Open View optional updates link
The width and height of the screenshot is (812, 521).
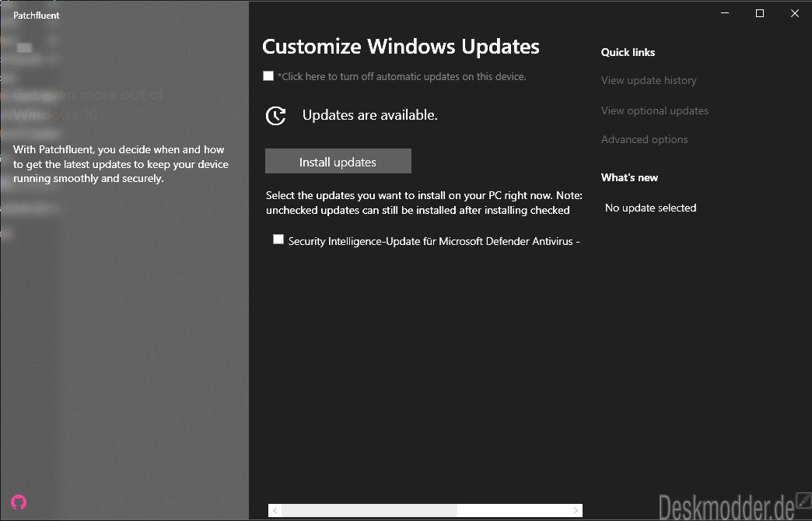coord(655,110)
